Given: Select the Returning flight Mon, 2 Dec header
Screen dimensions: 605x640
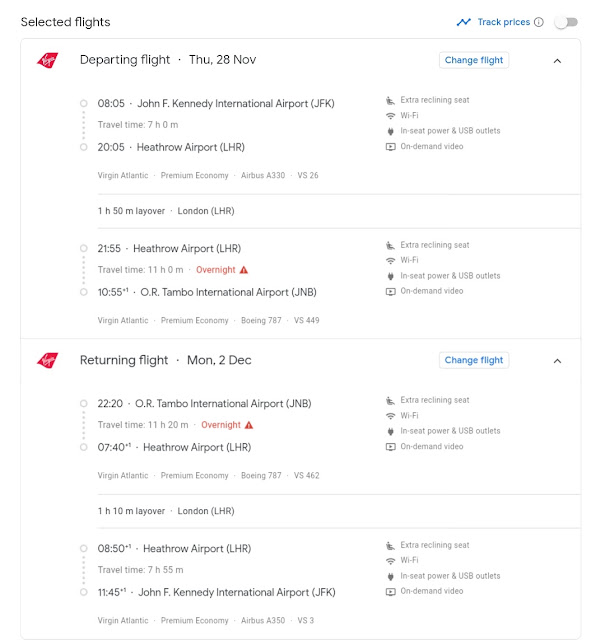Looking at the screenshot, I should click(x=165, y=360).
